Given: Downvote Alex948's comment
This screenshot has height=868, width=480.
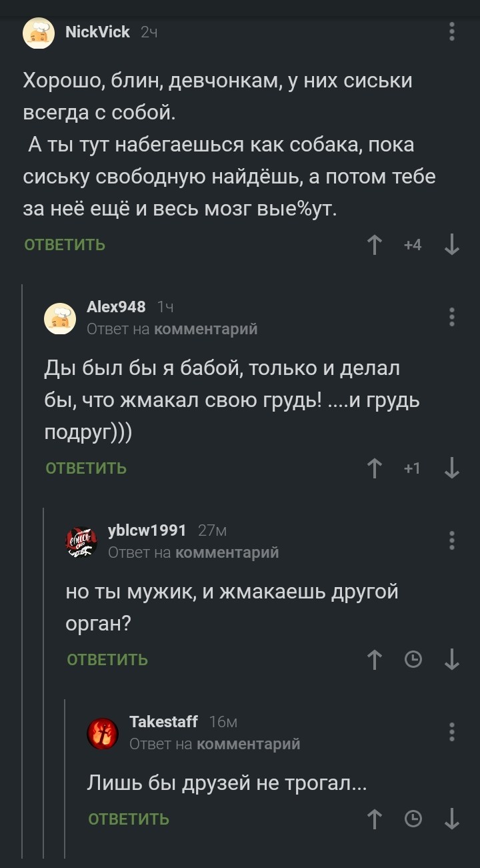Looking at the screenshot, I should 451,468.
